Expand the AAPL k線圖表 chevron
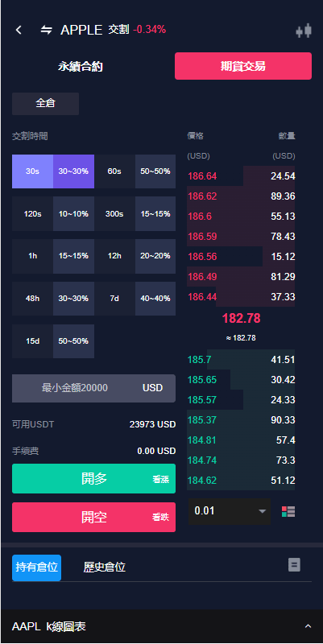Screen dimensions: 323x644 click(x=308, y=626)
